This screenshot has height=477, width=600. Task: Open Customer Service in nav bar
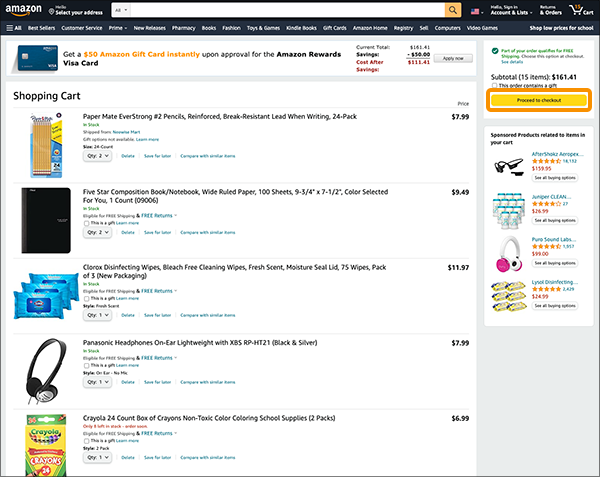(x=82, y=28)
